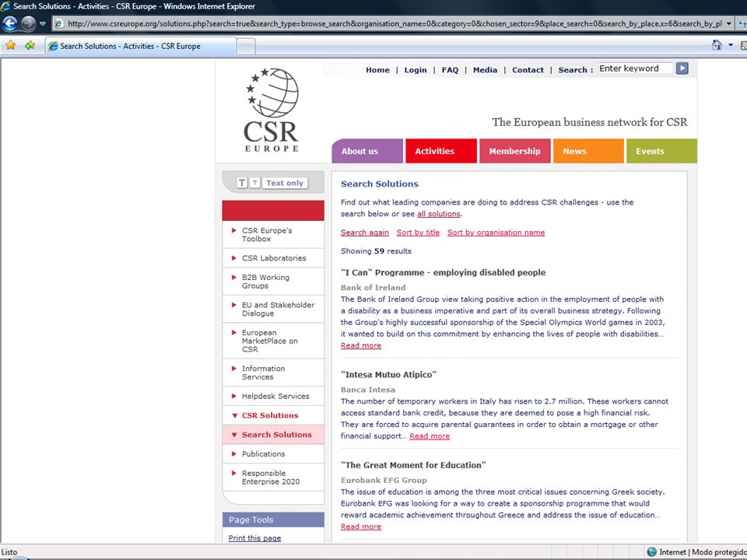Open the Home button dropdown arrow
The width and height of the screenshot is (747, 560).
[x=731, y=45]
